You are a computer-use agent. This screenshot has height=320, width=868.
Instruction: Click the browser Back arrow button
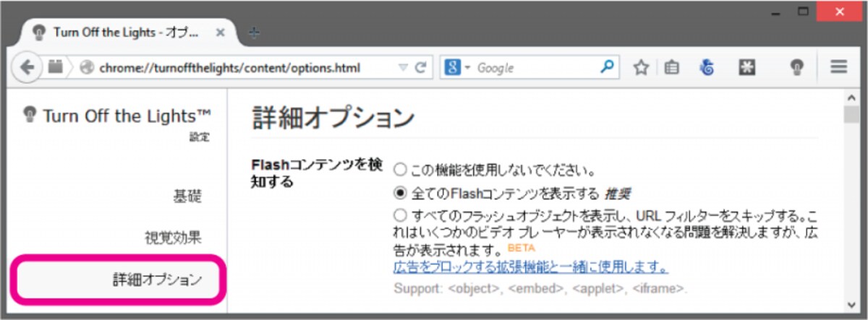[x=27, y=67]
